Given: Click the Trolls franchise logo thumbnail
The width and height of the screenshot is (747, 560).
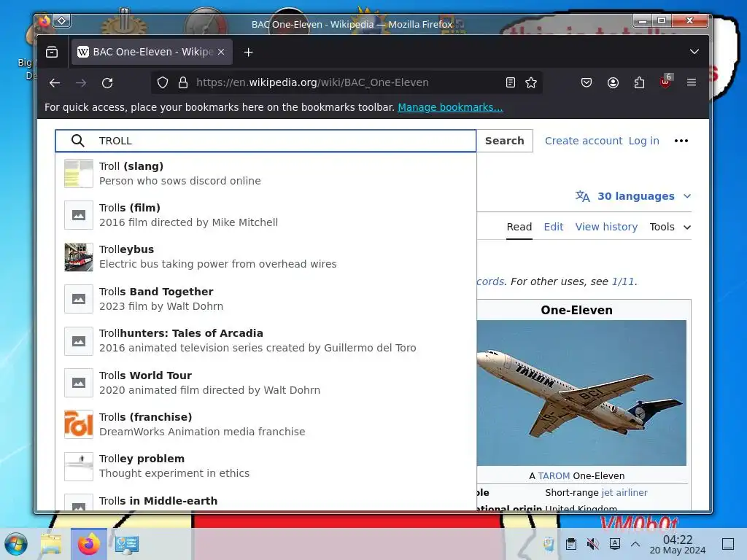Looking at the screenshot, I should click(x=79, y=424).
